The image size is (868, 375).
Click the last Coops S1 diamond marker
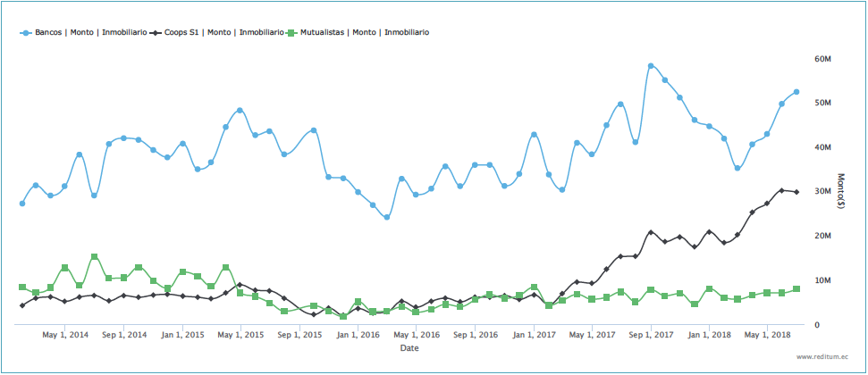(x=796, y=192)
